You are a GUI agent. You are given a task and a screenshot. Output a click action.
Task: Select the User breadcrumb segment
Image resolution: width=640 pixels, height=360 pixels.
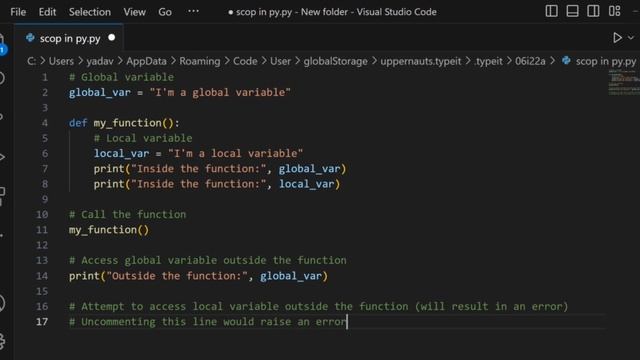[x=280, y=61]
